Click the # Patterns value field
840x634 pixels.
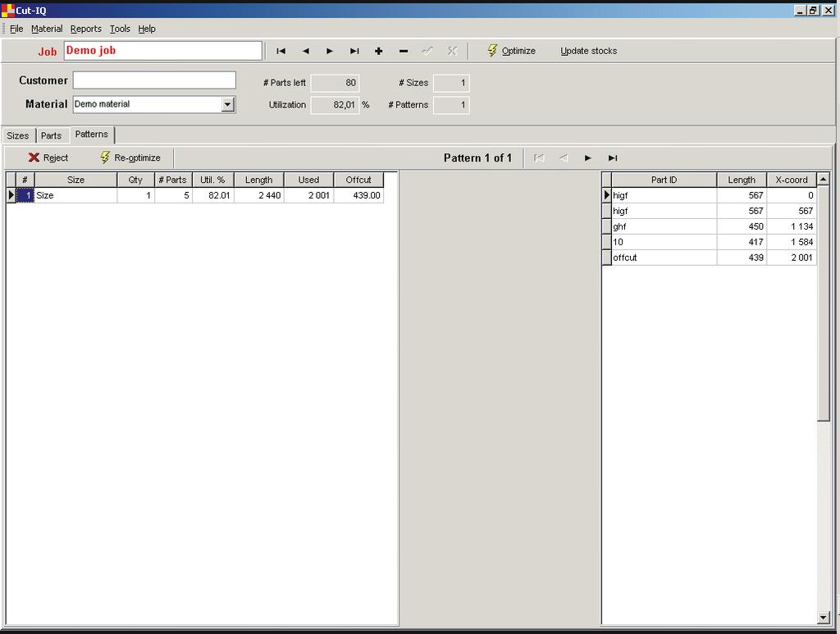pos(451,105)
